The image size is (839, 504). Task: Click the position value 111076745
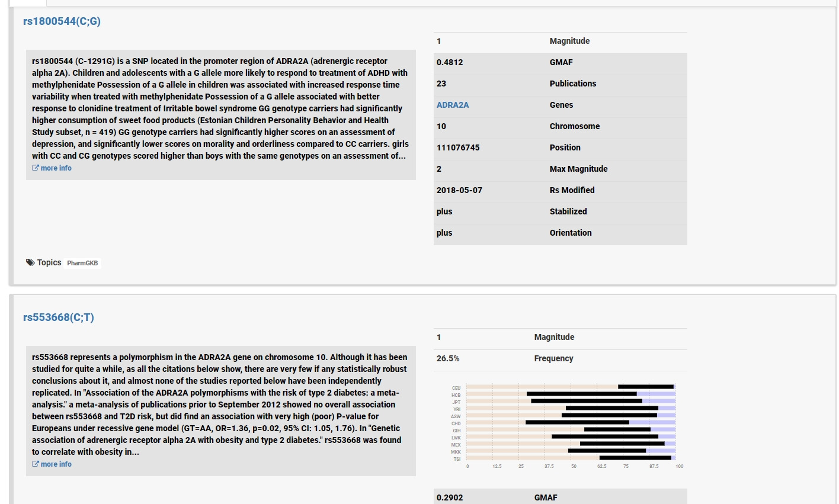point(458,147)
